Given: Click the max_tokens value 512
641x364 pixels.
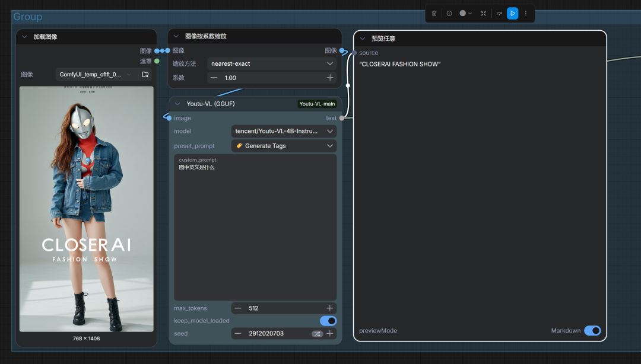Looking at the screenshot, I should point(253,308).
